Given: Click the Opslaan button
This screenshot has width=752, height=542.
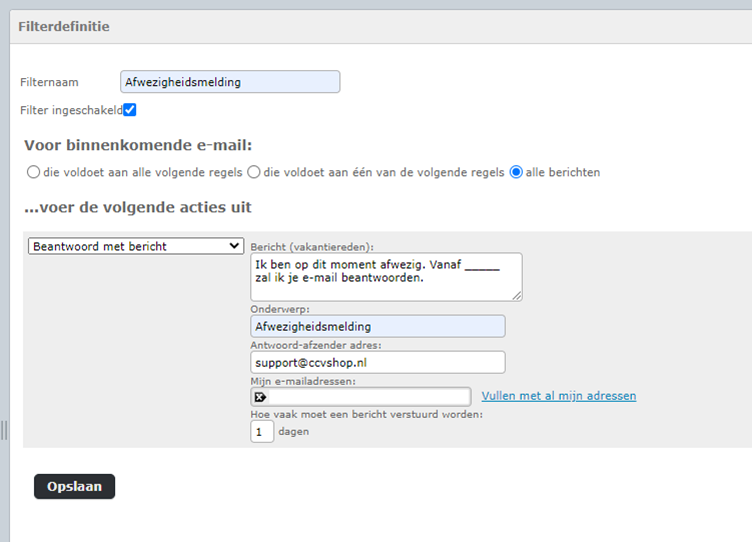Looking at the screenshot, I should coord(75,487).
